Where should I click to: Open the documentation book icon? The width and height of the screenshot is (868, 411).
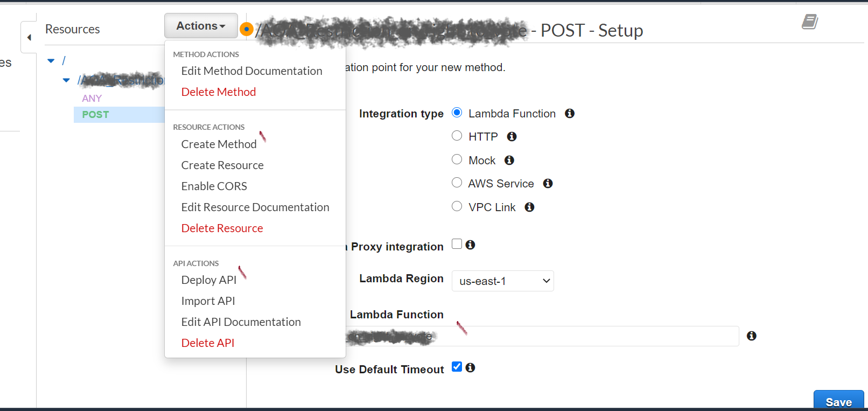[x=810, y=22]
